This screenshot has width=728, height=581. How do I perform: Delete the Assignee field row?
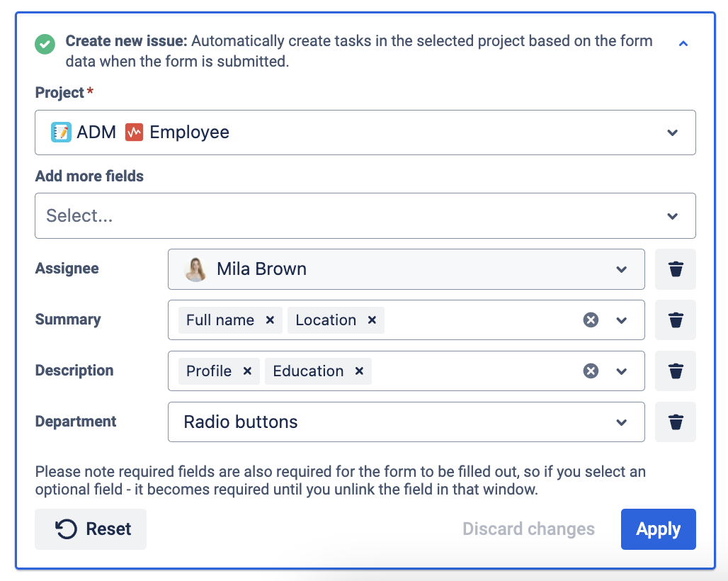pyautogui.click(x=676, y=269)
